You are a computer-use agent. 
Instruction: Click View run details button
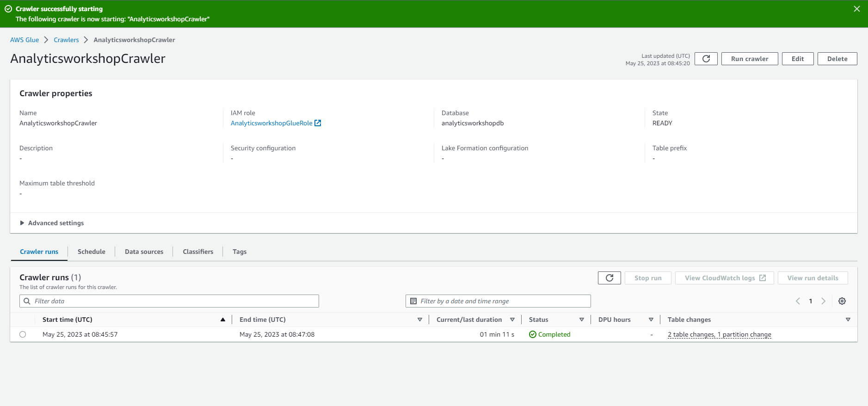[x=813, y=278]
